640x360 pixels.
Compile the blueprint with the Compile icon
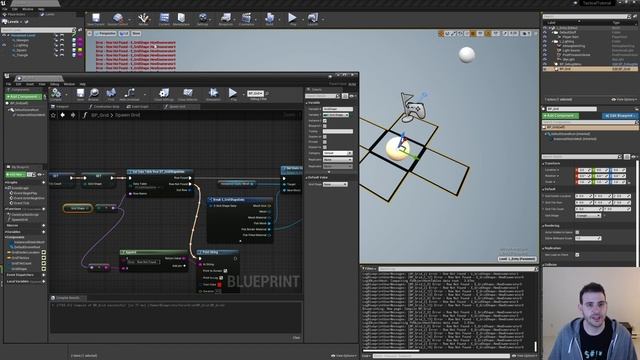click(x=56, y=94)
